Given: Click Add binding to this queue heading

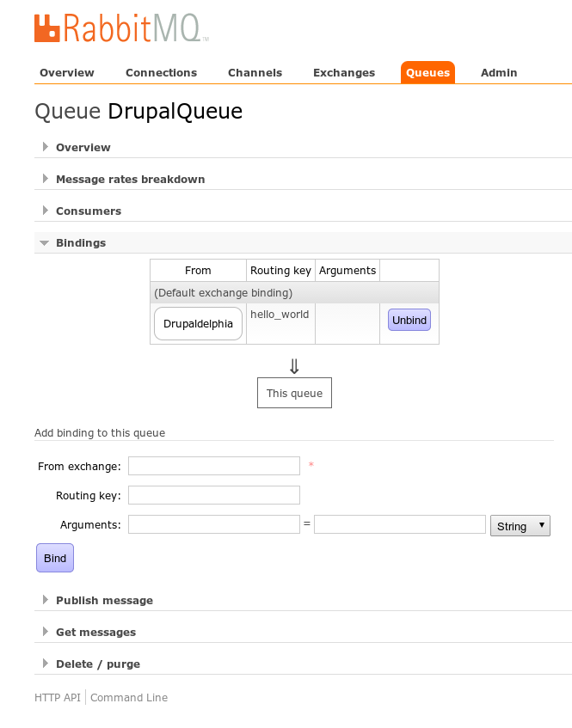Looking at the screenshot, I should pos(100,432).
